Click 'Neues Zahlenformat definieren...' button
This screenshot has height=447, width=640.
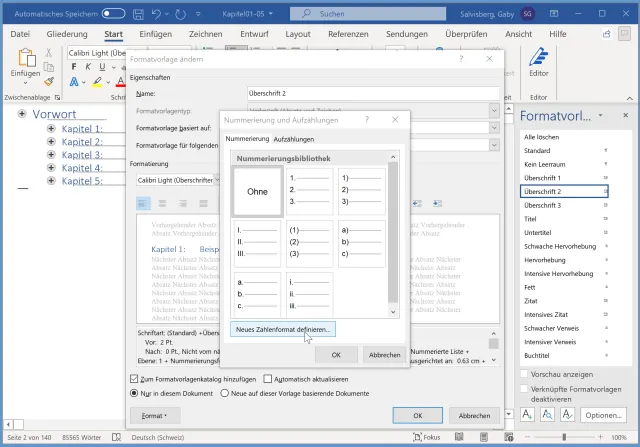[283, 329]
